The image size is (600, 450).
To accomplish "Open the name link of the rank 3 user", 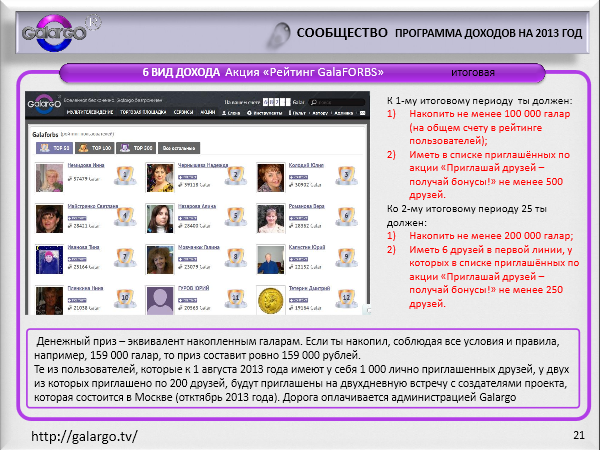I will [306, 165].
